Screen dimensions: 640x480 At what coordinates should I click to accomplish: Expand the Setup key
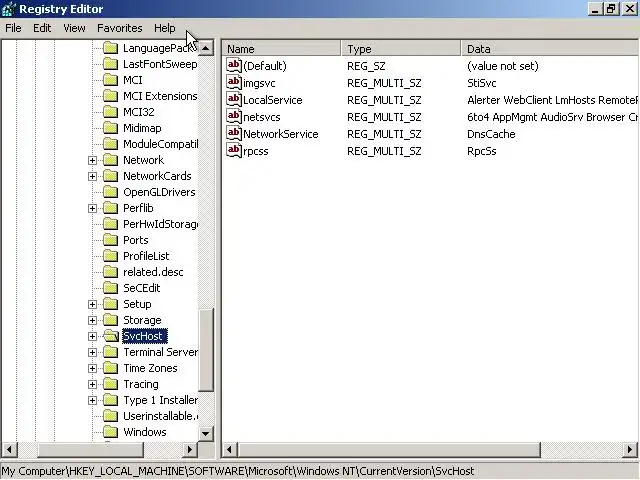click(92, 304)
